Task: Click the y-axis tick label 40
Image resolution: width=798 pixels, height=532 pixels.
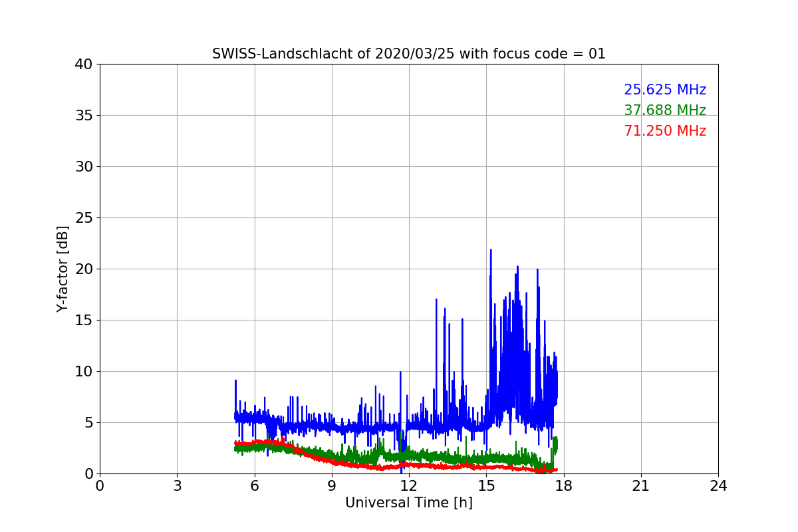Action: 83,65
